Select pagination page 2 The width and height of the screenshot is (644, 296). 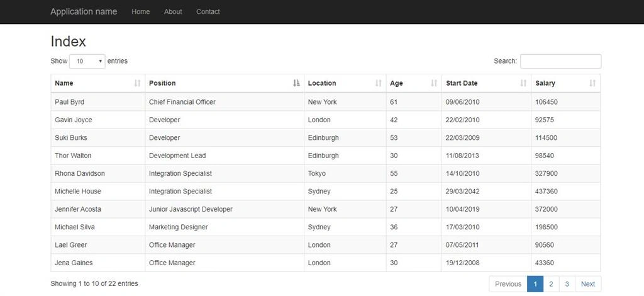(551, 284)
